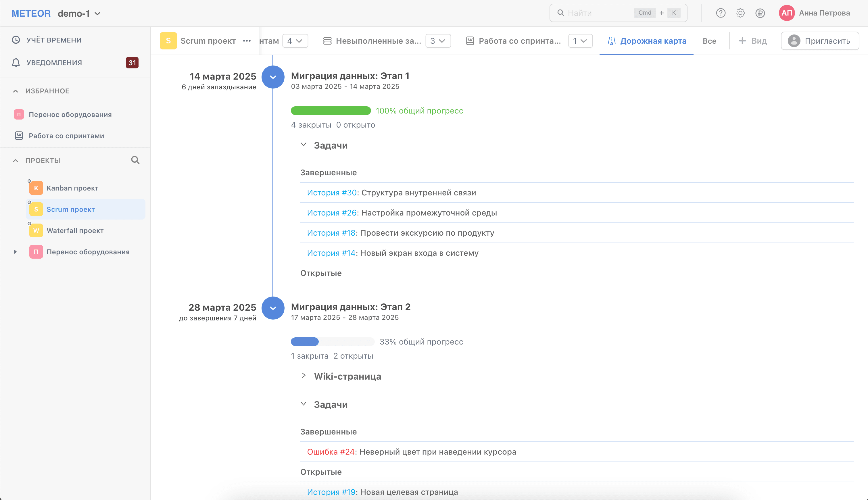Image resolution: width=868 pixels, height=500 pixels.
Task: Open the help question mark icon
Action: 720,13
